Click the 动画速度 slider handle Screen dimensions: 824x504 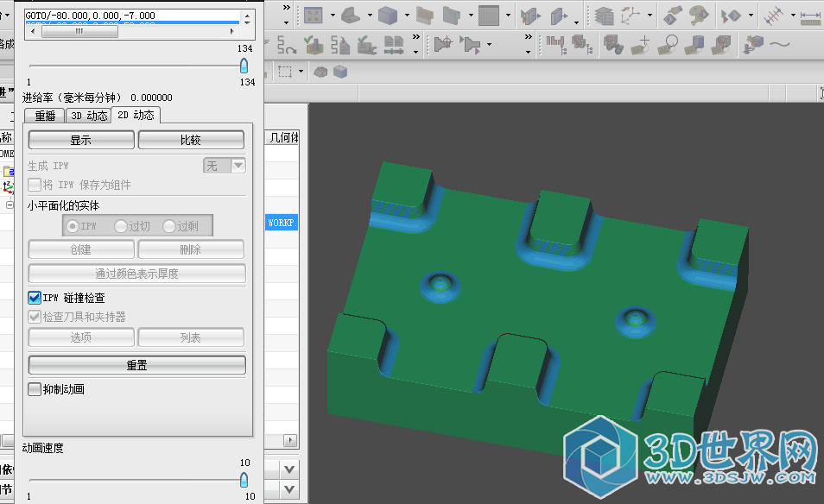pos(244,480)
